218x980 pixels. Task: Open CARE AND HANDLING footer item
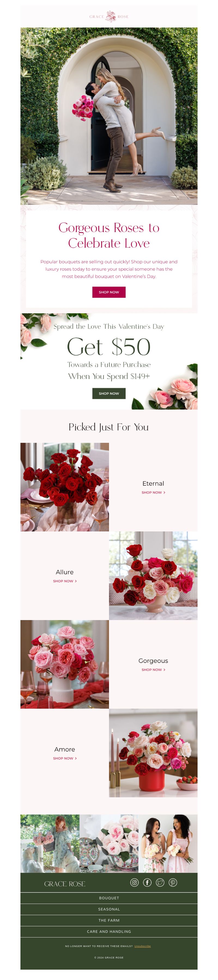(109, 931)
